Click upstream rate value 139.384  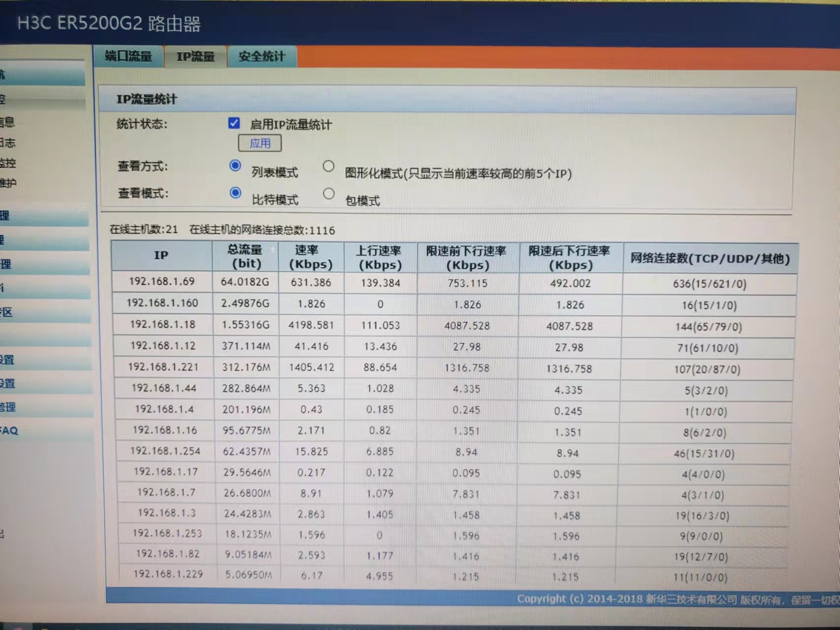tap(380, 283)
